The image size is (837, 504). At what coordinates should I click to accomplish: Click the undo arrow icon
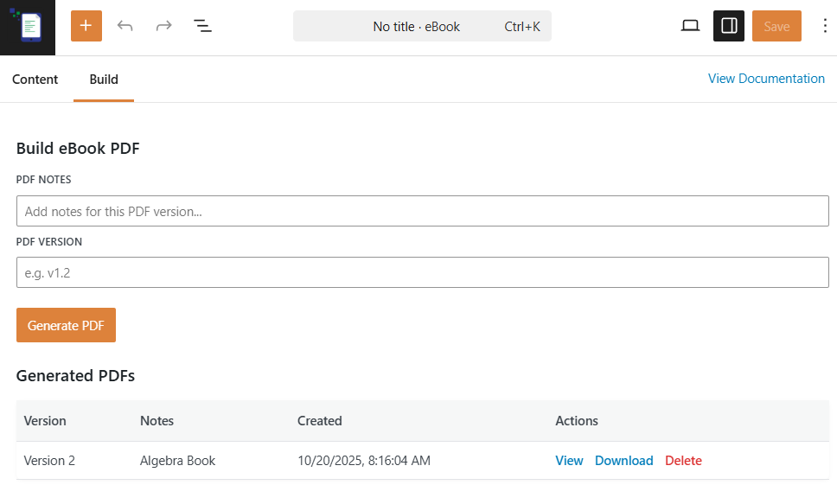[x=125, y=26]
